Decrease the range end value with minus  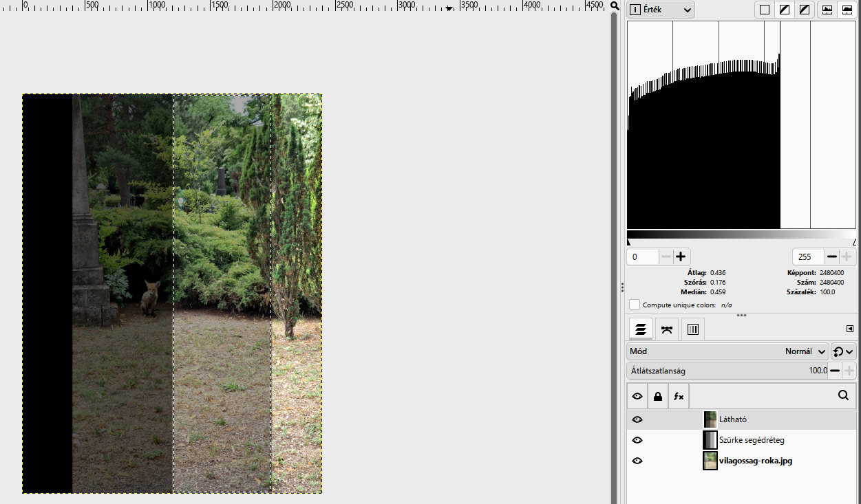click(832, 256)
